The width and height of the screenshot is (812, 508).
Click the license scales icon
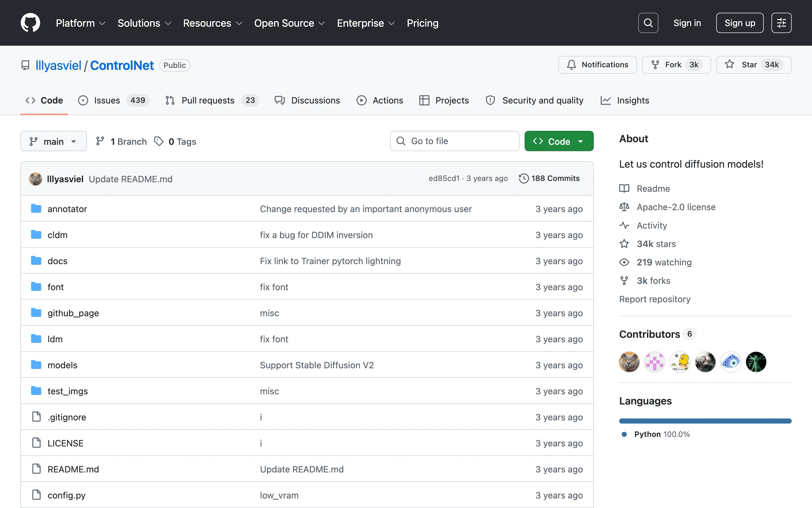click(x=624, y=207)
